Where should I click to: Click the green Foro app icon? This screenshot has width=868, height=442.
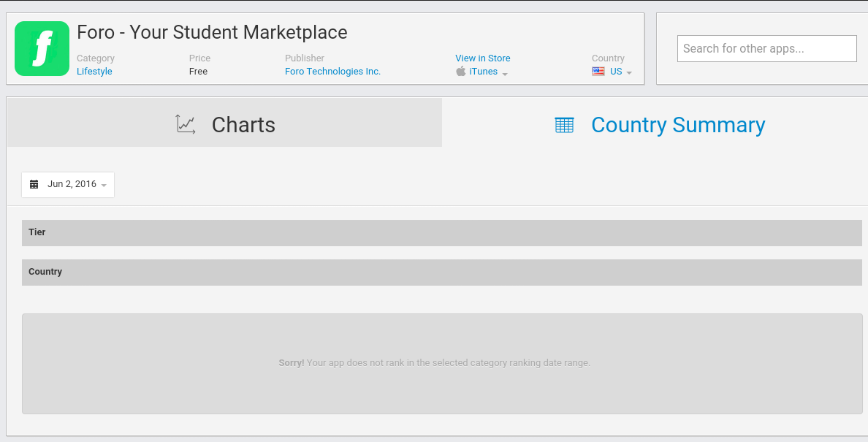42,48
